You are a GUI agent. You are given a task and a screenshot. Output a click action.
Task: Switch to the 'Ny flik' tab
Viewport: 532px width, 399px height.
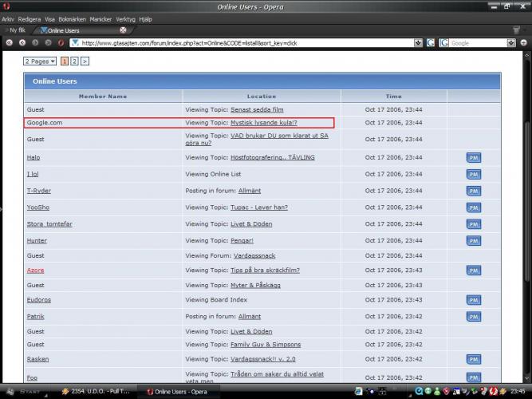[18, 30]
